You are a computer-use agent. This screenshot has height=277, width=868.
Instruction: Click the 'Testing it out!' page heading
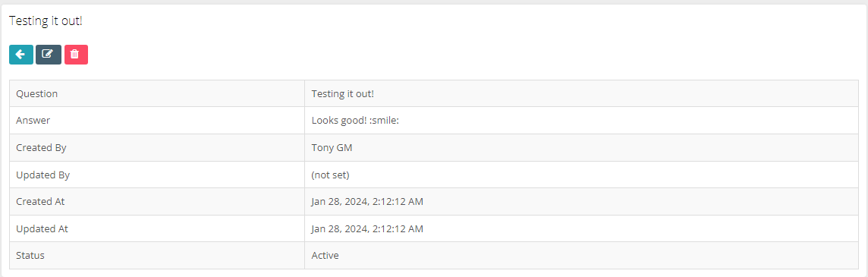46,21
